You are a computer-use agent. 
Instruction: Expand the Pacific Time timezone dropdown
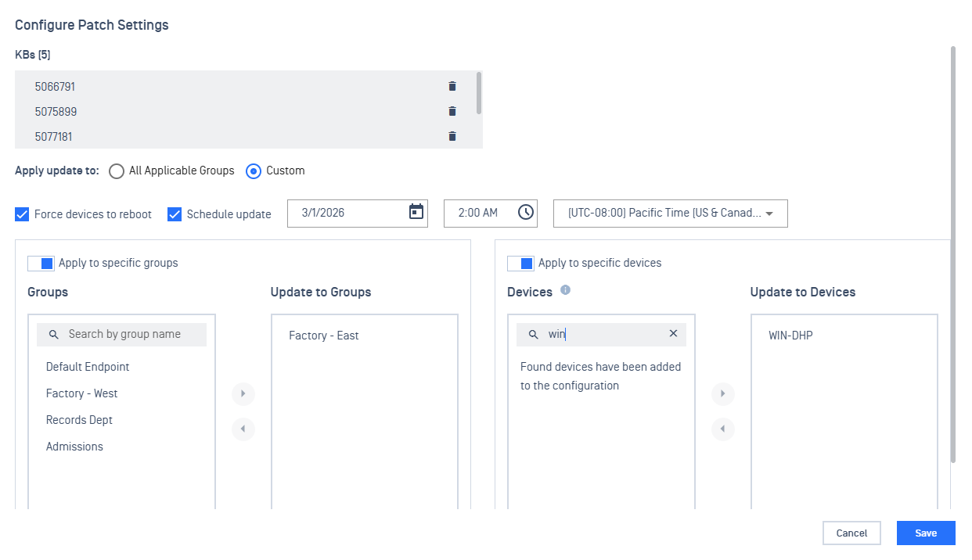point(670,214)
